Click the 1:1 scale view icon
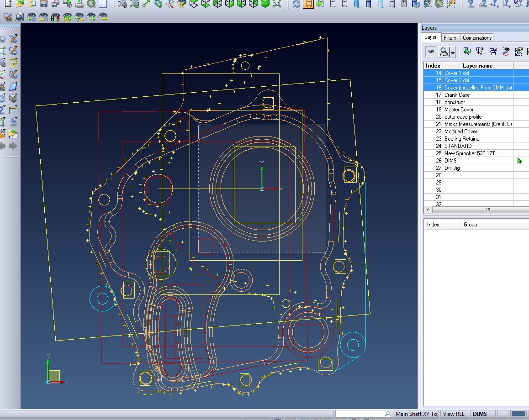 (276, 4)
